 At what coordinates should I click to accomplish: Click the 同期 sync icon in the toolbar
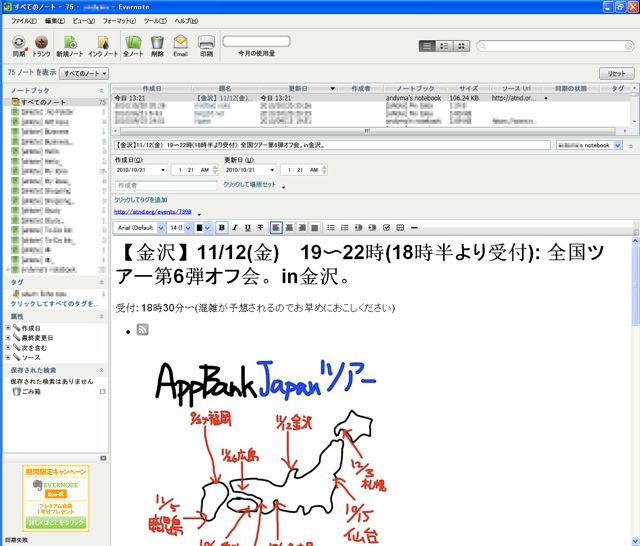tap(19, 42)
